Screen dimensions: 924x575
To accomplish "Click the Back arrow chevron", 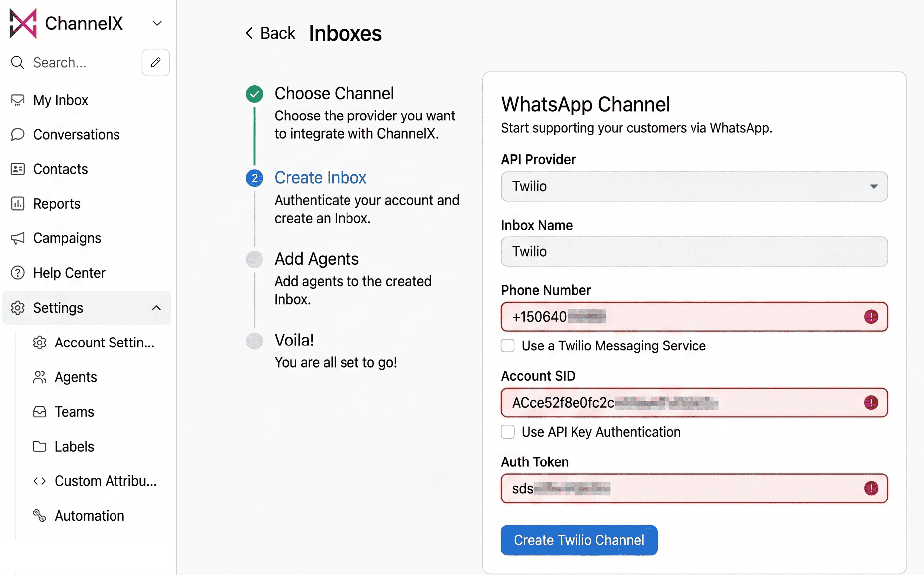I will [249, 33].
